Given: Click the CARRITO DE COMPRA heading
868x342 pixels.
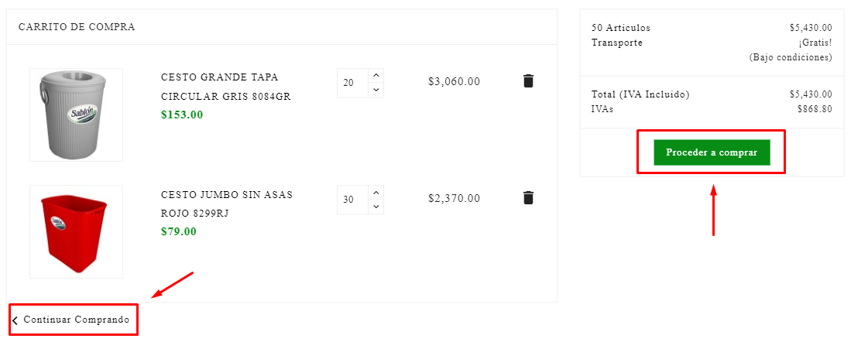Looking at the screenshot, I should click(x=77, y=27).
